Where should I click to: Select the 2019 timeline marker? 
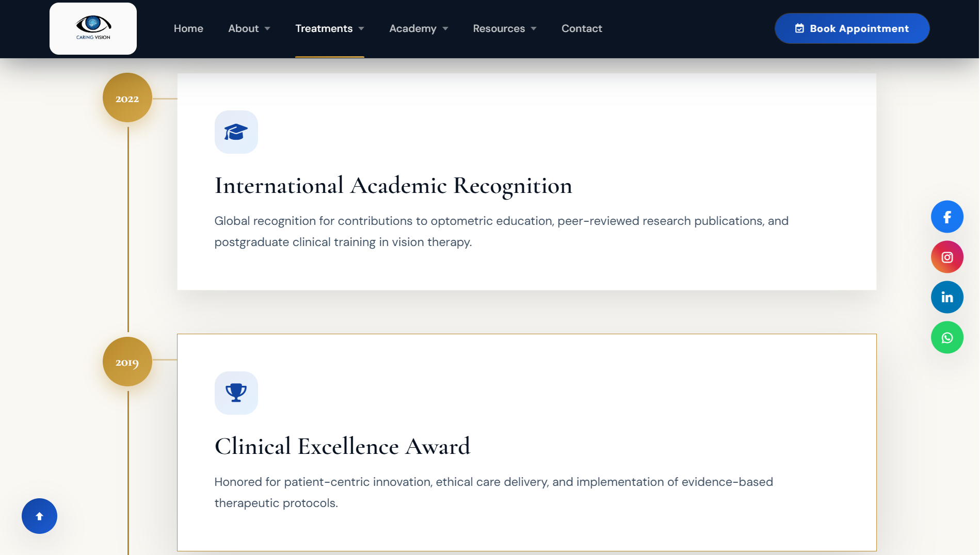tap(127, 362)
